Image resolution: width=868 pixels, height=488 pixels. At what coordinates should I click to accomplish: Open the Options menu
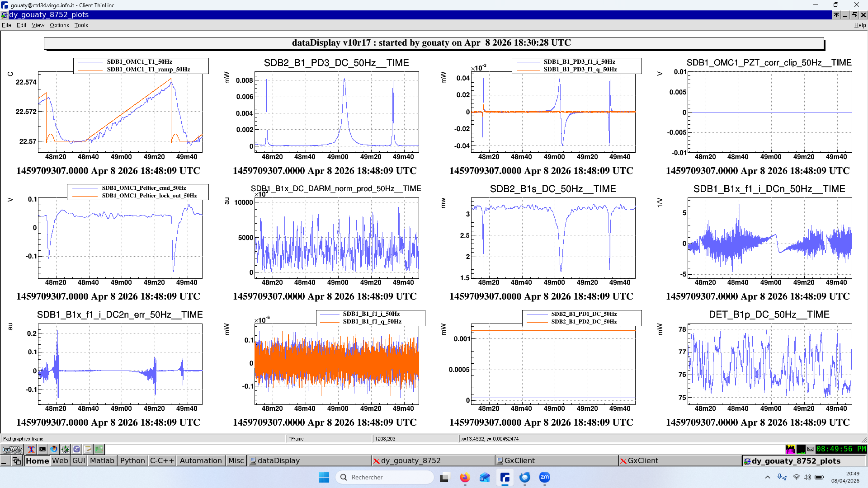point(59,25)
